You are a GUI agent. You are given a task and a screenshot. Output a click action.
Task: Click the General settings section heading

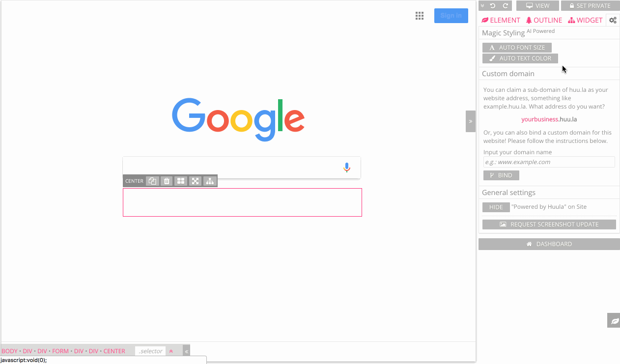[x=508, y=193]
